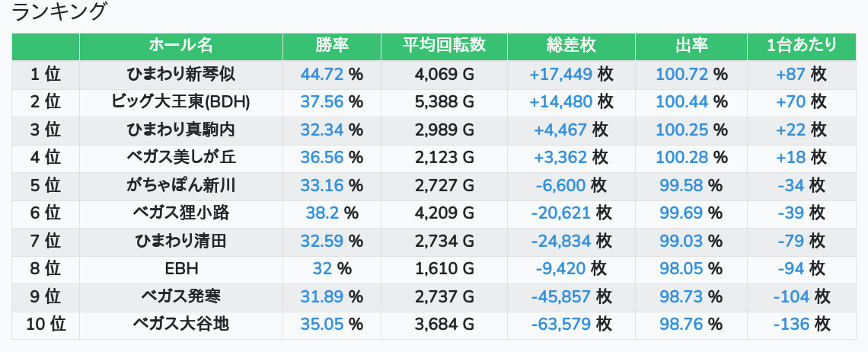This screenshot has width=868, height=352.
Task: Click the ランキング heading
Action: point(60,12)
